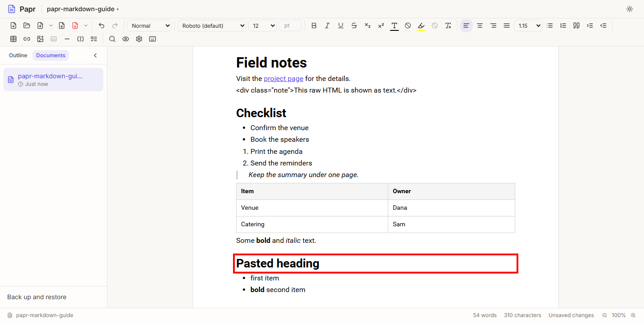Click the Owner table header cell

click(x=451, y=191)
